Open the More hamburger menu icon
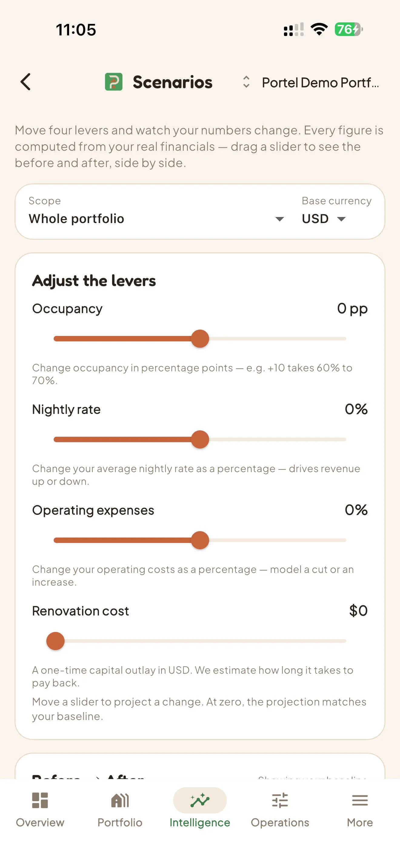The image size is (400, 868). pyautogui.click(x=359, y=800)
